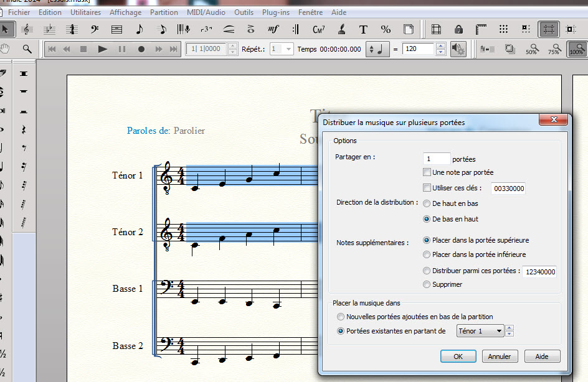588x382 pixels.
Task: Select the Staff tool with treble clef
Action: 26,29
